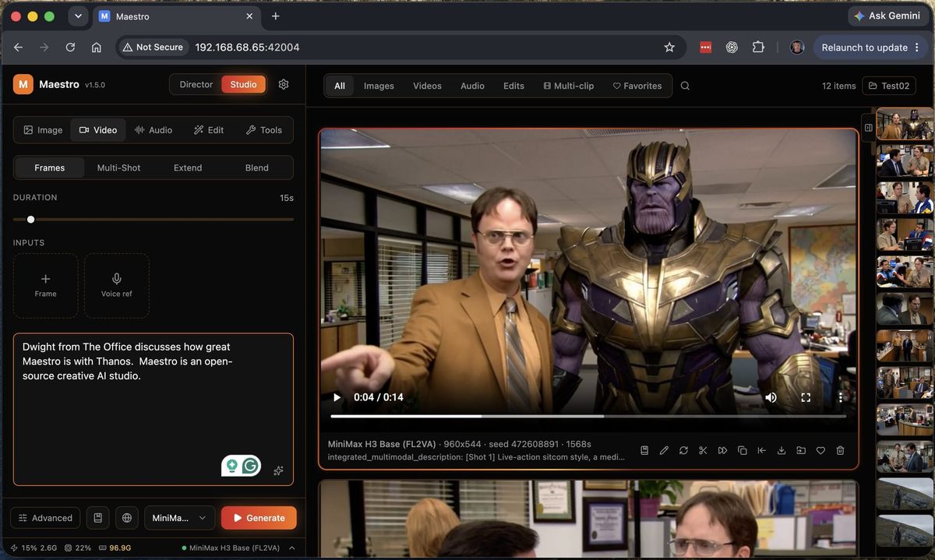Click the double-arrow fast-forward icon below video
This screenshot has width=935, height=560.
722,450
